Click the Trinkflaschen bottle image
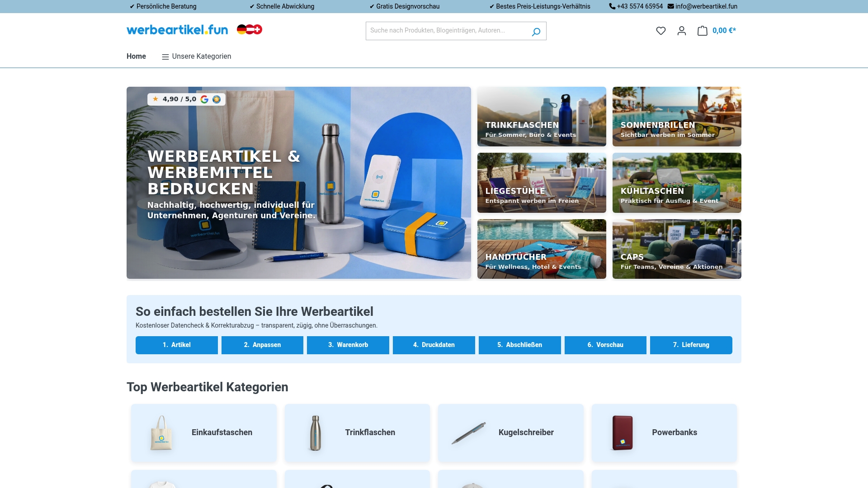868x488 pixels. 315,433
